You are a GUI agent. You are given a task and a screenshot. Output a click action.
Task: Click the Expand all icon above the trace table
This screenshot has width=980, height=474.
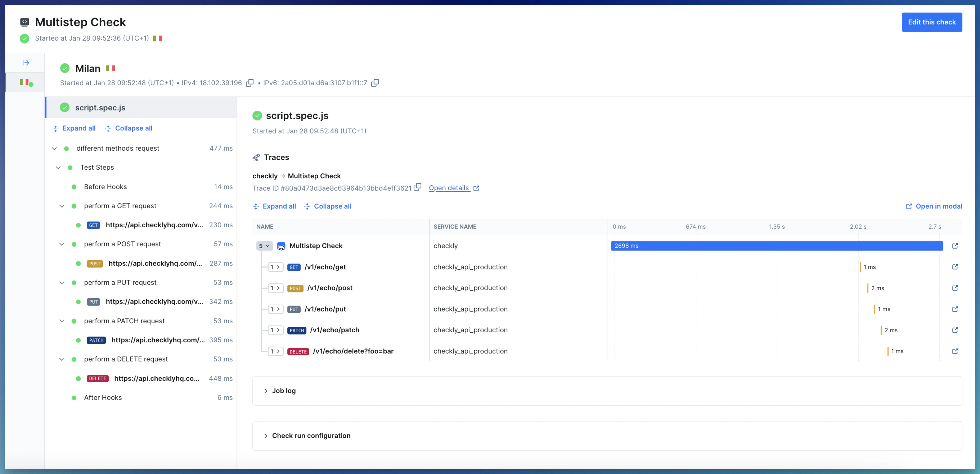(x=256, y=206)
